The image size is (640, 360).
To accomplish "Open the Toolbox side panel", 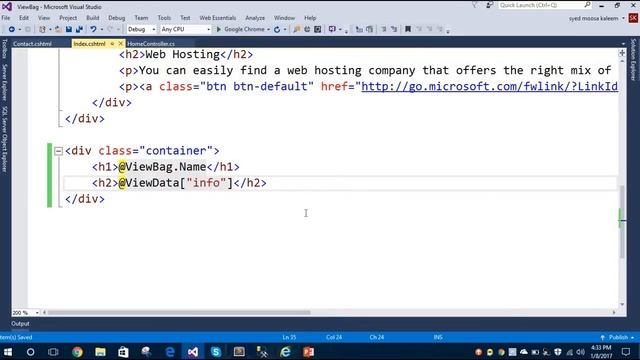I will (x=4, y=49).
